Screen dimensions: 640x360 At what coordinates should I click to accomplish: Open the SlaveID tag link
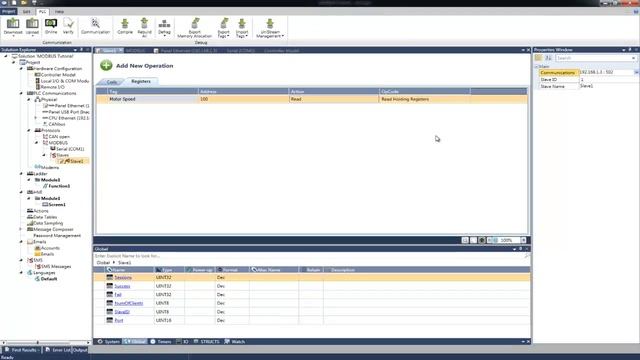coord(122,312)
